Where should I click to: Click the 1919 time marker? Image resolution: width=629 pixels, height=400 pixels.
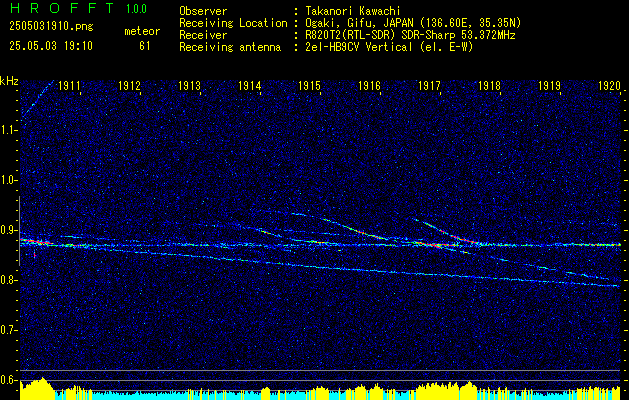549,85
